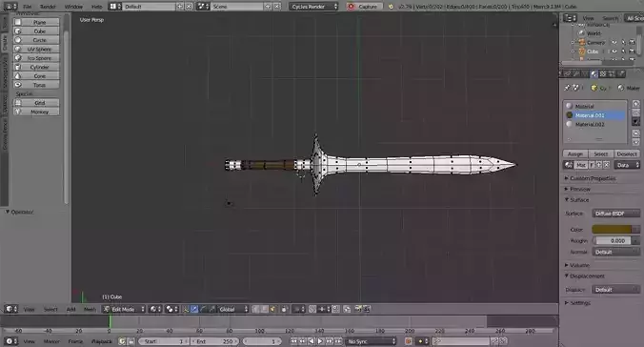The height and width of the screenshot is (347, 644).
Task: Open the 3D viewport Mesh menu
Action: [x=90, y=309]
